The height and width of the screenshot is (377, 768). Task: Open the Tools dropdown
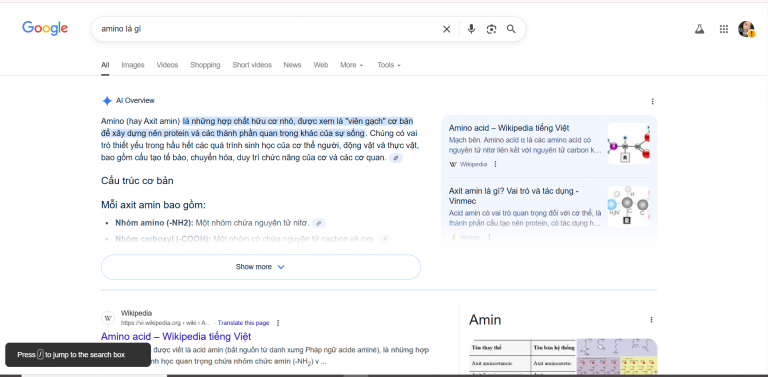(389, 65)
